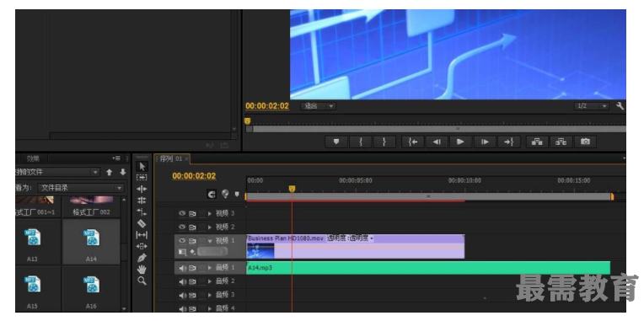Open the 文件目录 view dropdown
Viewport: 644px width, 321px height.
pos(81,188)
